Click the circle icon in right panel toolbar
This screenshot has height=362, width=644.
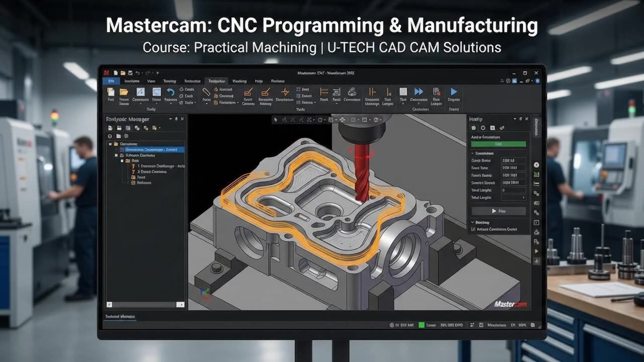click(x=483, y=128)
